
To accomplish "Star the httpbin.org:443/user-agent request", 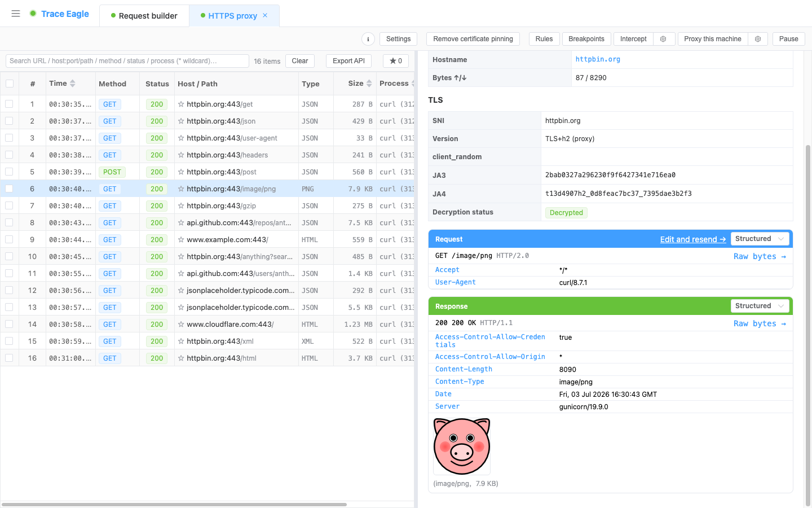I will (181, 138).
